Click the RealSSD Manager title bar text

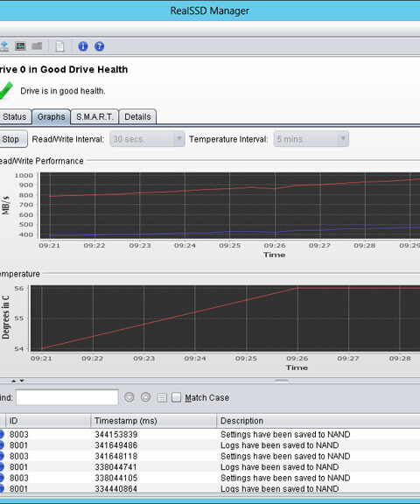pyautogui.click(x=209, y=10)
